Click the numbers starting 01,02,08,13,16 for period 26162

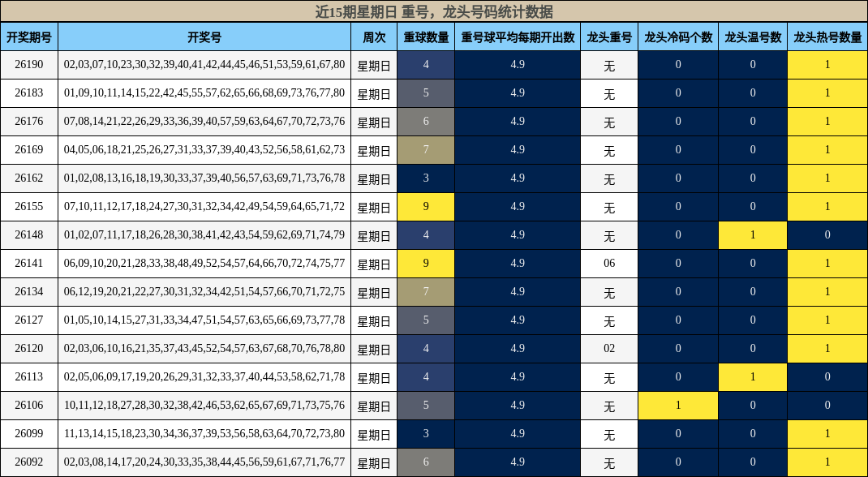coord(204,178)
